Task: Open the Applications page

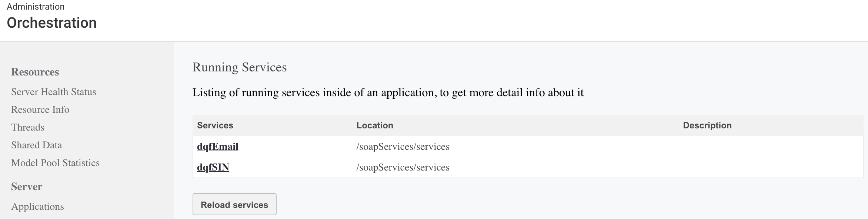Action: (38, 206)
